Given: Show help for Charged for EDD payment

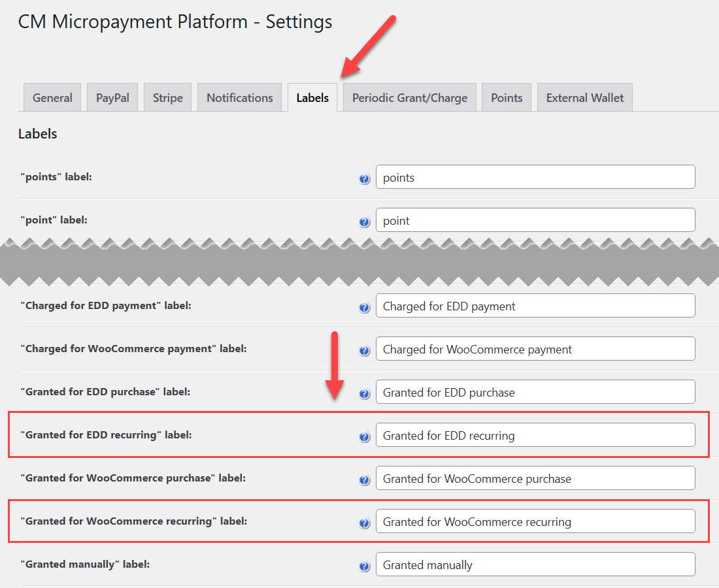Looking at the screenshot, I should pyautogui.click(x=365, y=308).
